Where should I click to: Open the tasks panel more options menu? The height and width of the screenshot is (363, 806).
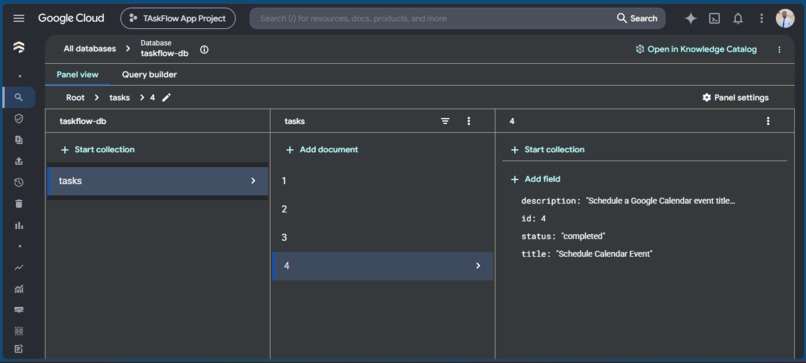(468, 121)
